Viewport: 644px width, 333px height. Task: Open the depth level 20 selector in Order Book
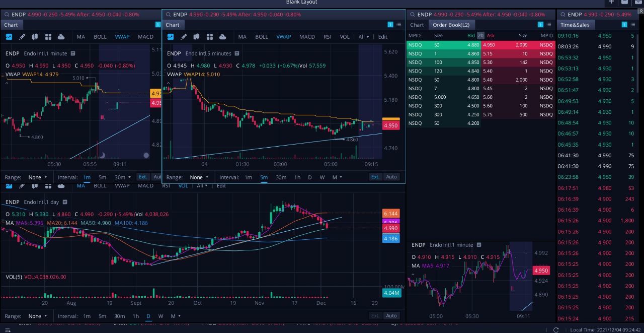[x=480, y=36]
